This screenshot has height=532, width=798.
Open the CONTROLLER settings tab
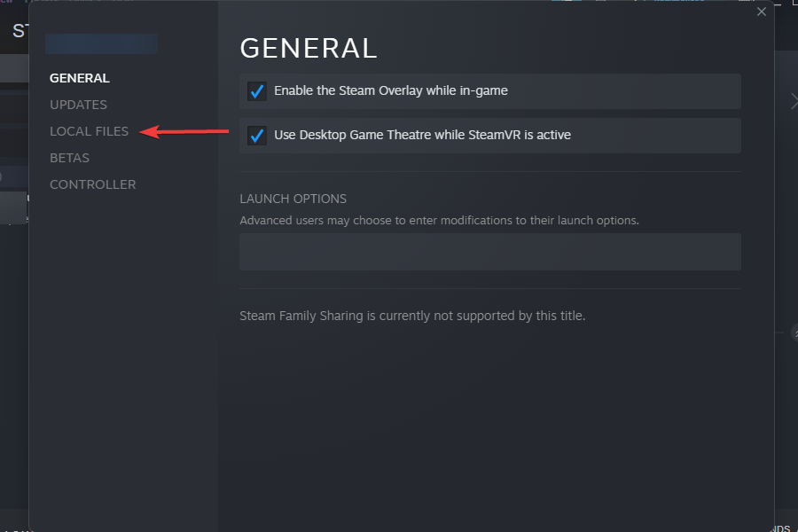tap(92, 184)
